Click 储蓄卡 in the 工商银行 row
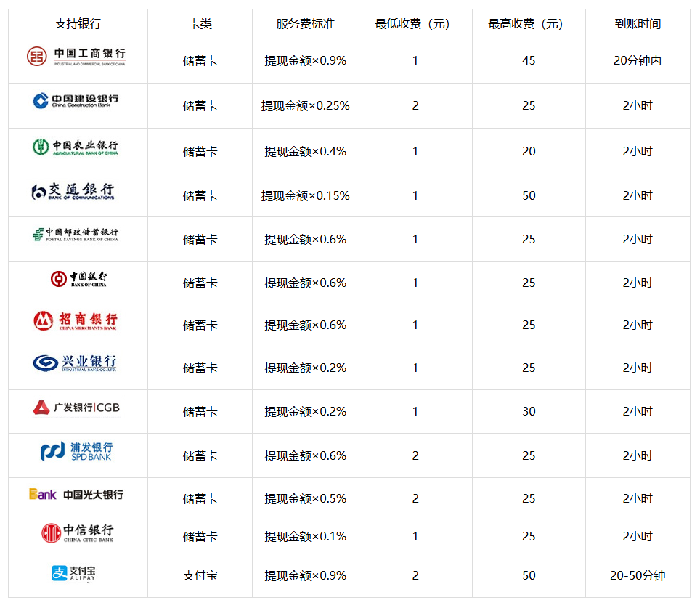The height and width of the screenshot is (608, 700). click(x=200, y=61)
